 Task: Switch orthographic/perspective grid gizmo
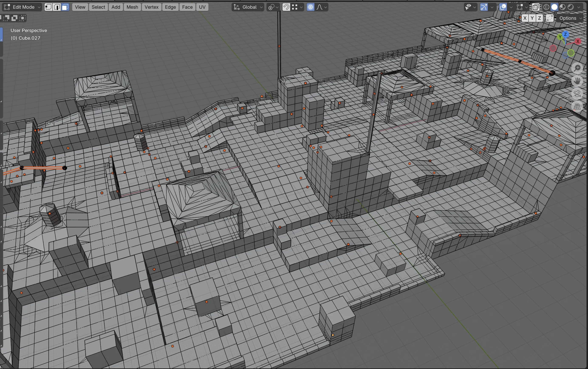click(x=577, y=106)
